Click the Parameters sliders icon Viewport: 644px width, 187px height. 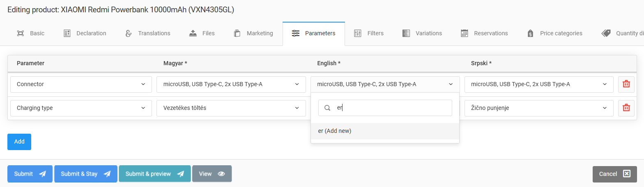pyautogui.click(x=295, y=33)
